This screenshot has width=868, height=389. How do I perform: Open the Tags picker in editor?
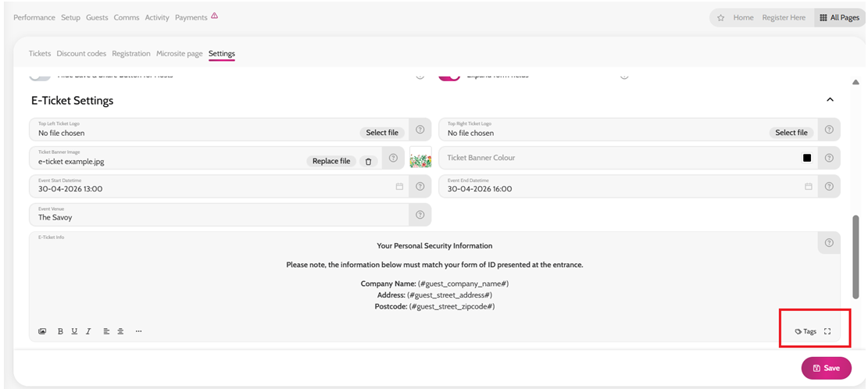[805, 331]
